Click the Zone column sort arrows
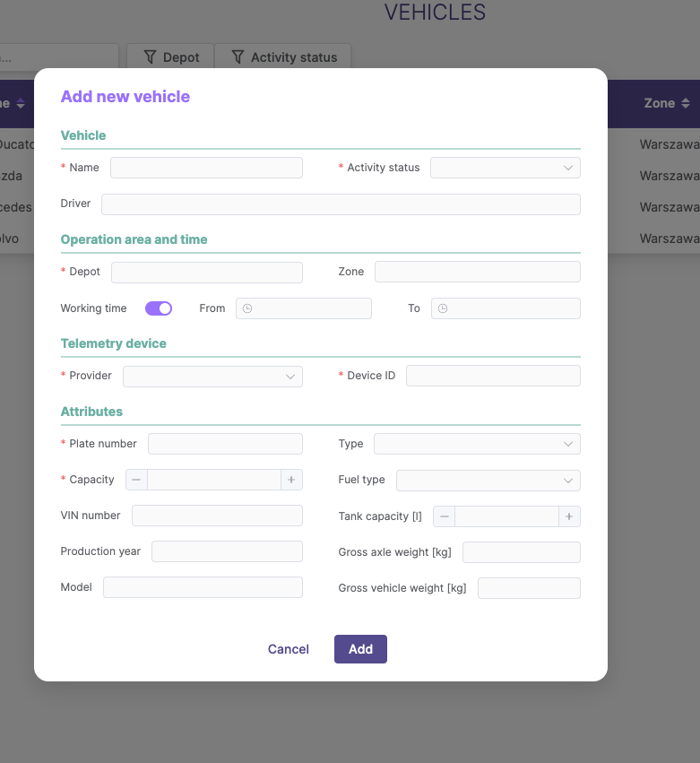Screen dimensions: 700x763 pos(686,103)
